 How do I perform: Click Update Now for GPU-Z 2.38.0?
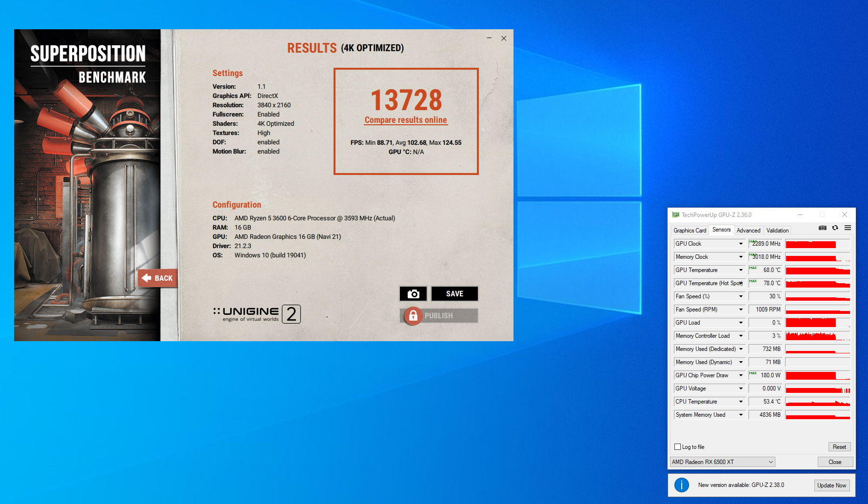(831, 485)
